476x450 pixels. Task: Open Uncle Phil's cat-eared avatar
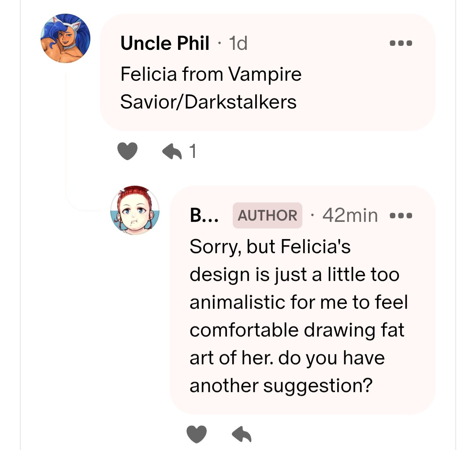[x=66, y=38]
